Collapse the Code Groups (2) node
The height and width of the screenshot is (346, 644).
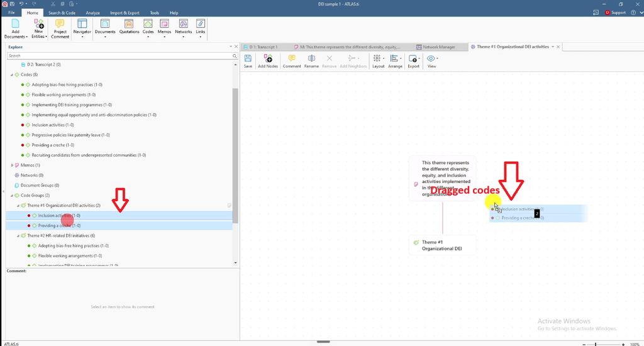point(12,196)
